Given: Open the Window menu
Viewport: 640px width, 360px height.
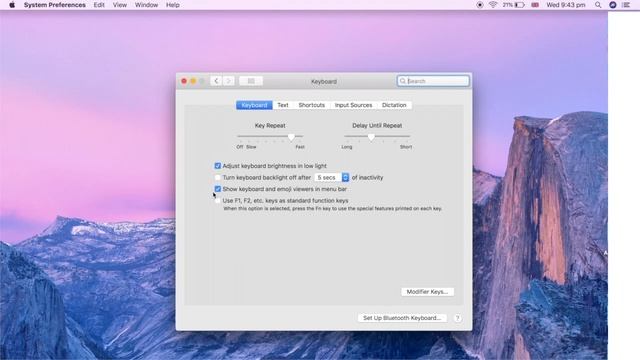Looking at the screenshot, I should click(146, 5).
